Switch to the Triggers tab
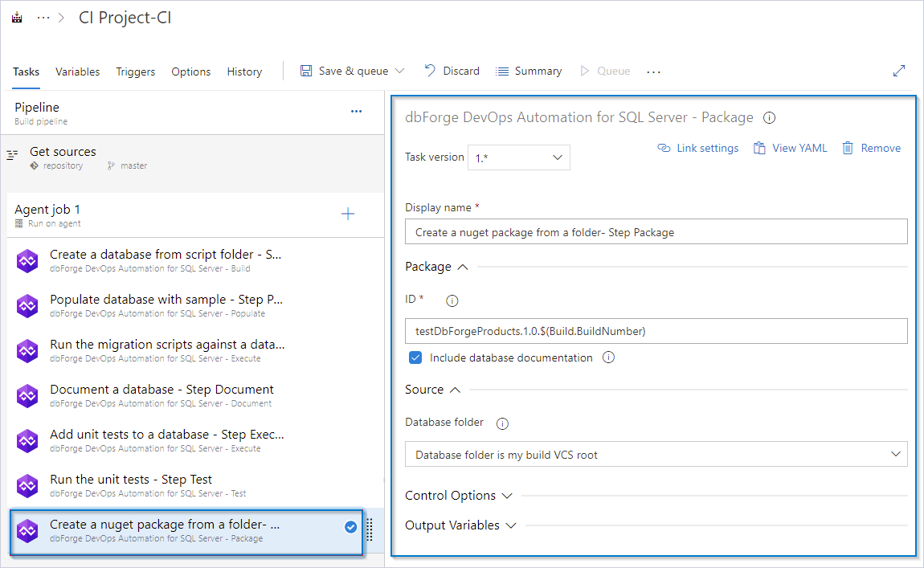 point(136,72)
